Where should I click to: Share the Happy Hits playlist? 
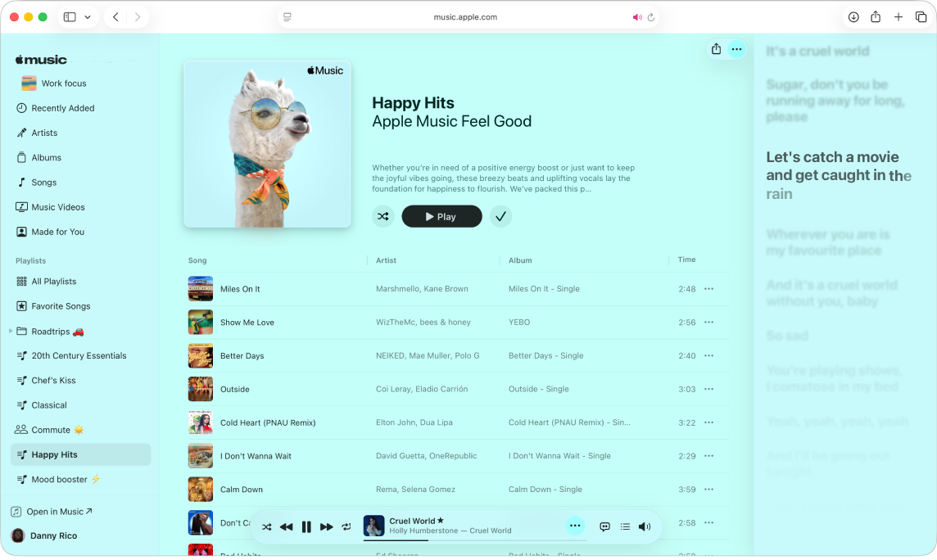[716, 49]
